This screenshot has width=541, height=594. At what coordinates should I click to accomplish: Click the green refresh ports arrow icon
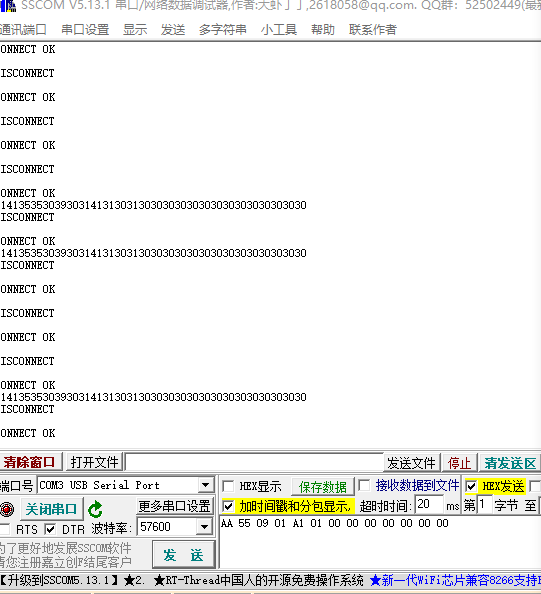pos(95,509)
